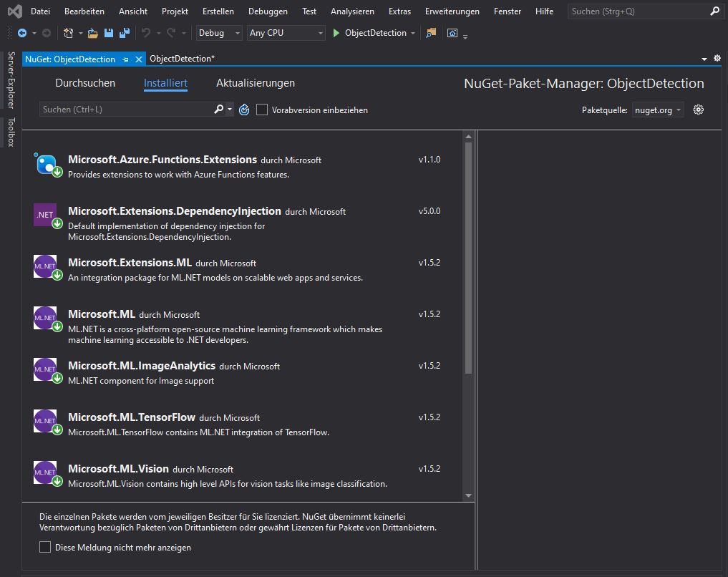Open NuGet package source settings gear

coord(698,110)
